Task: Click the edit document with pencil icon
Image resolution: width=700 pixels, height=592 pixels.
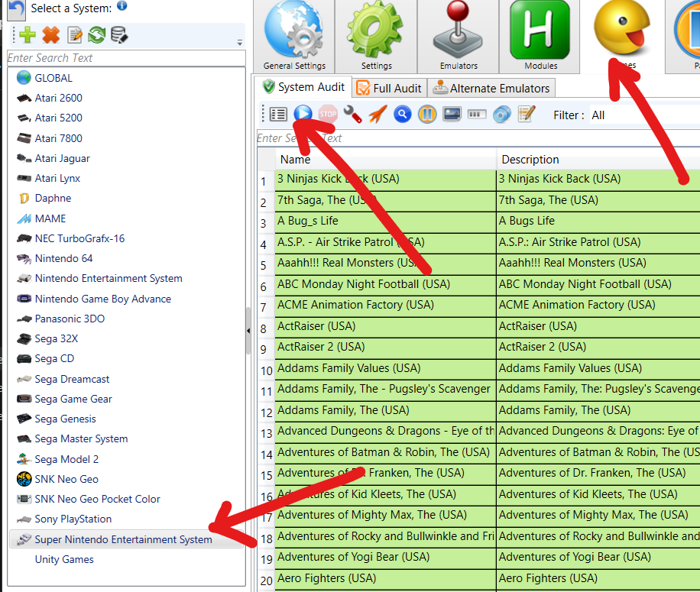Action: point(75,35)
